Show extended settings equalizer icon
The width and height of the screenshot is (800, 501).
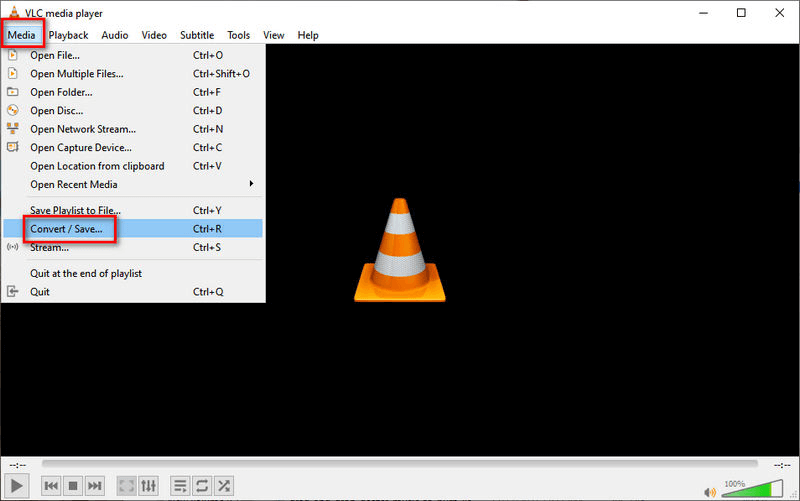tap(148, 486)
